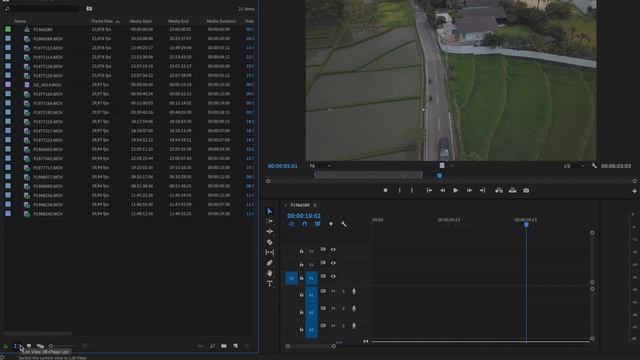Export frame with camera icon
Image resolution: width=640 pixels, height=360 pixels.
coord(526,190)
